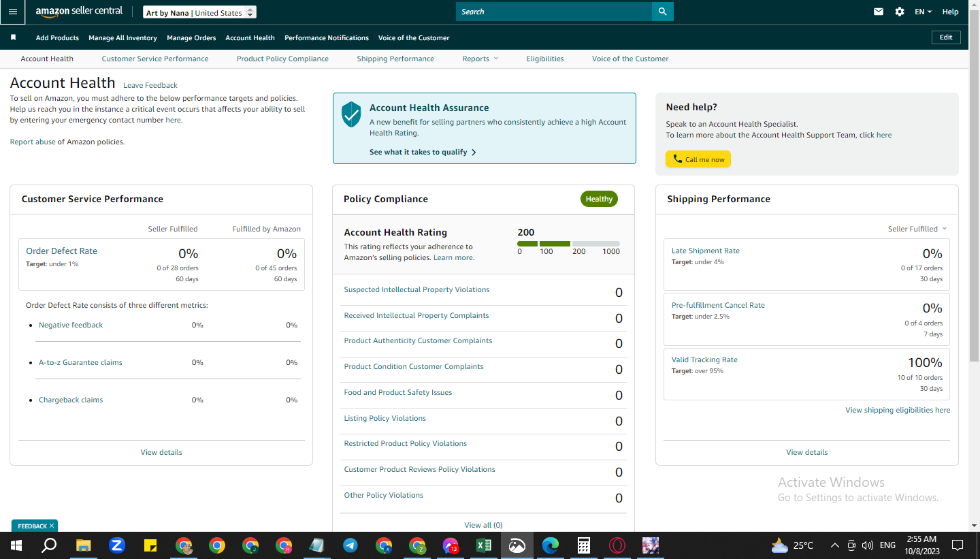The height and width of the screenshot is (559, 980).
Task: Open the EN language dropdown
Action: pos(923,12)
